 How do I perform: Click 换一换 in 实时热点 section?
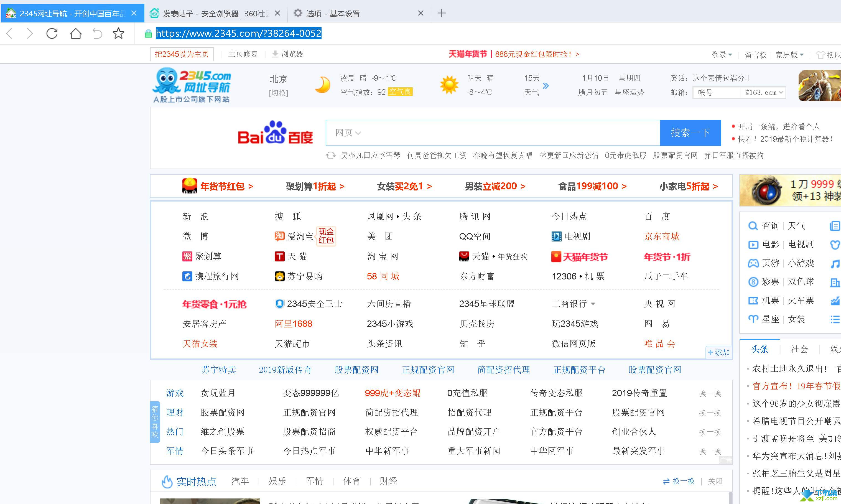[x=678, y=481]
